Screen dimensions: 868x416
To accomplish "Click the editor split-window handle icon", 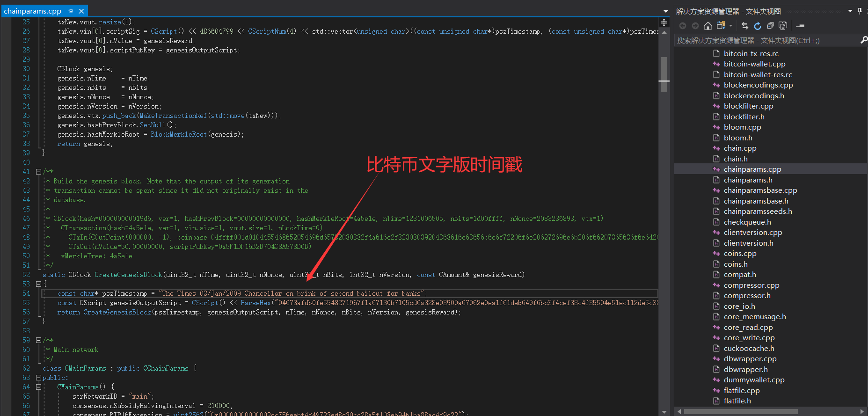I will point(664,22).
